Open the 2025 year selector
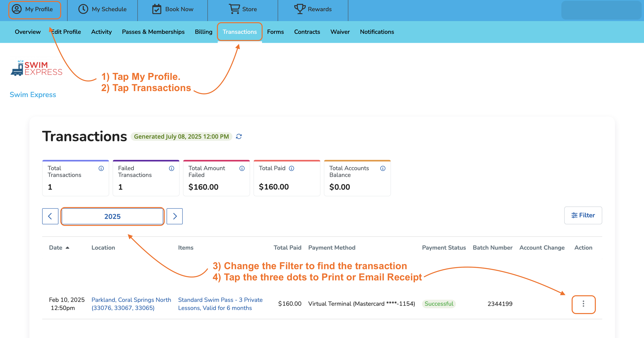644x338 pixels. (x=112, y=216)
